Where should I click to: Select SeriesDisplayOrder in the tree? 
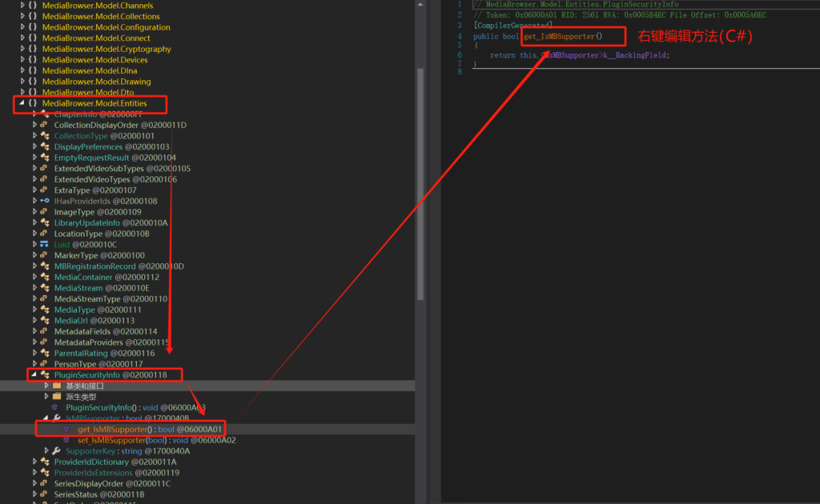pyautogui.click(x=112, y=484)
